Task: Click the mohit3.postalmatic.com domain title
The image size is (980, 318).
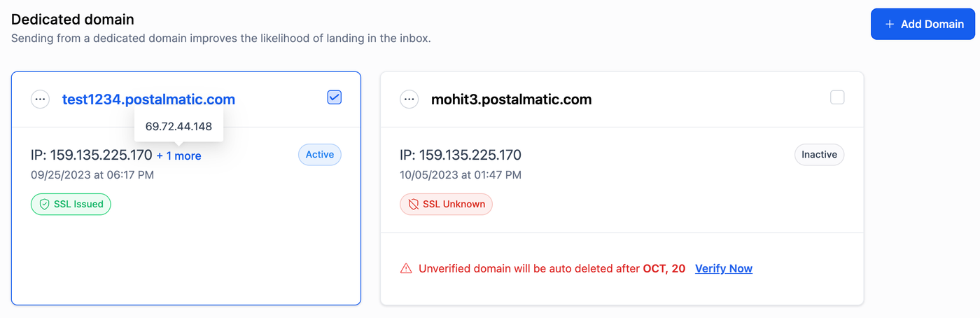Action: click(x=511, y=99)
